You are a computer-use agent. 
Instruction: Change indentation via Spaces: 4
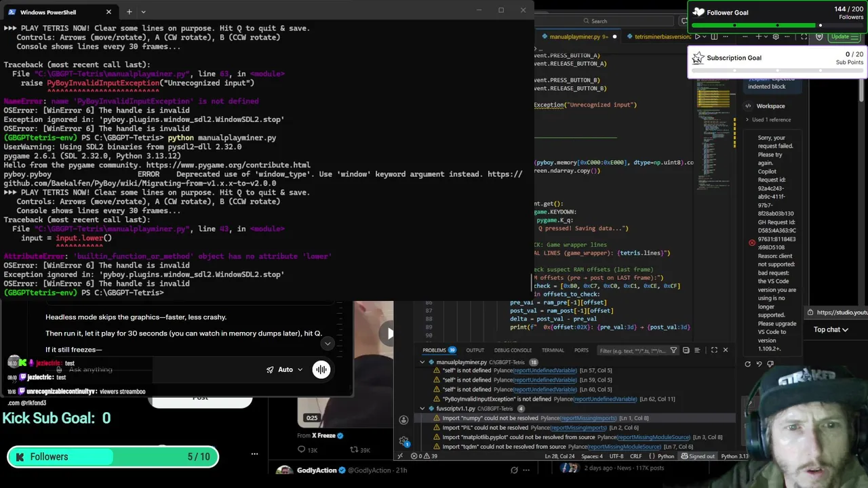[592, 456]
